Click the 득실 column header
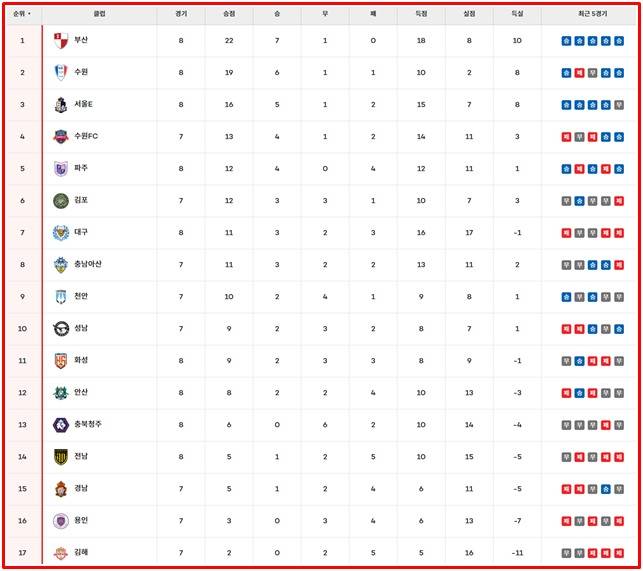643x571 pixels. click(x=517, y=14)
